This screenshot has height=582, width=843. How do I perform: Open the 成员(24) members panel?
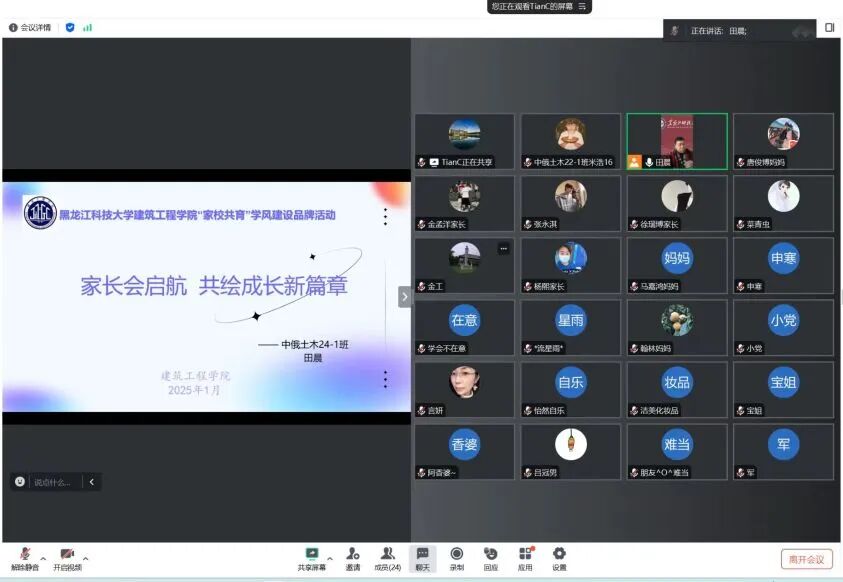(387, 554)
